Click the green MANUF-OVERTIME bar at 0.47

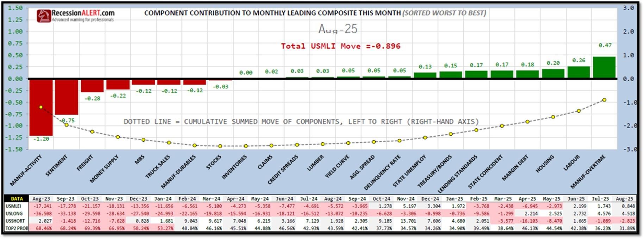pos(604,67)
